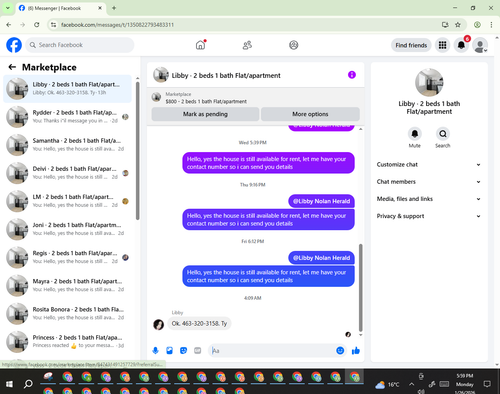Click the chat messages scrollbar
This screenshot has height=394, width=500.
click(x=360, y=287)
